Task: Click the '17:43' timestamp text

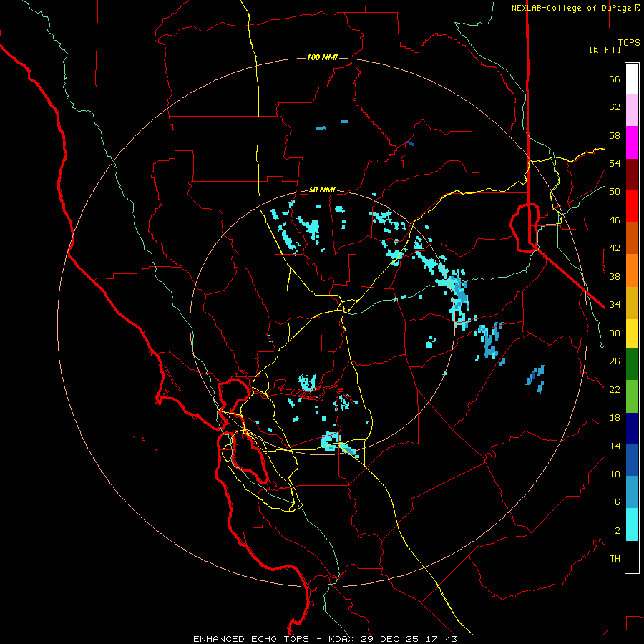Action: tap(441, 639)
